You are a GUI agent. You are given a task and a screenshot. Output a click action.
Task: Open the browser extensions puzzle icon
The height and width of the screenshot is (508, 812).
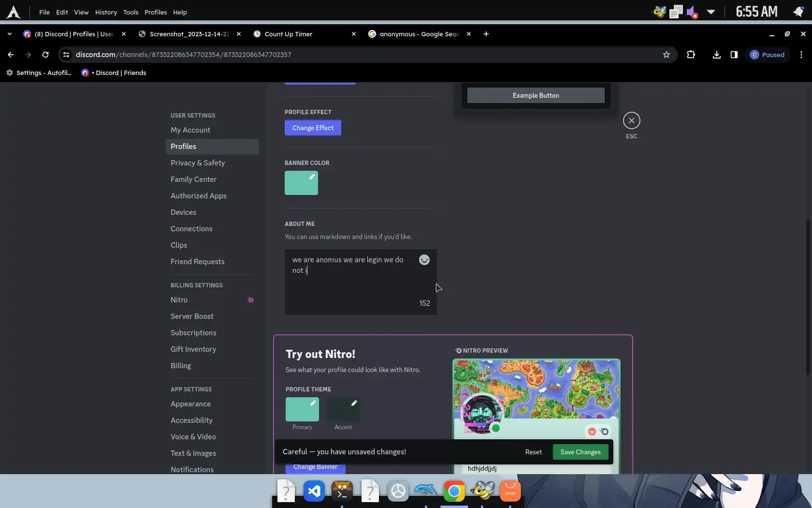coord(691,55)
